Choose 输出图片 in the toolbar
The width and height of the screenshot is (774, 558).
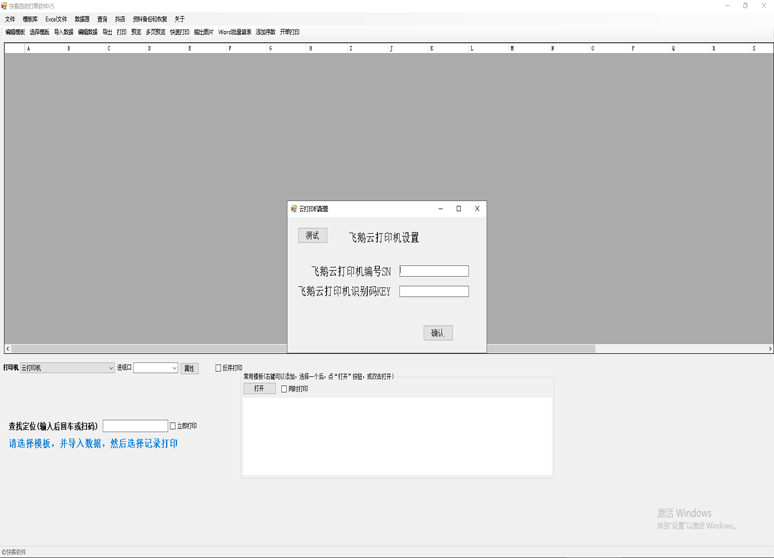pyautogui.click(x=203, y=32)
